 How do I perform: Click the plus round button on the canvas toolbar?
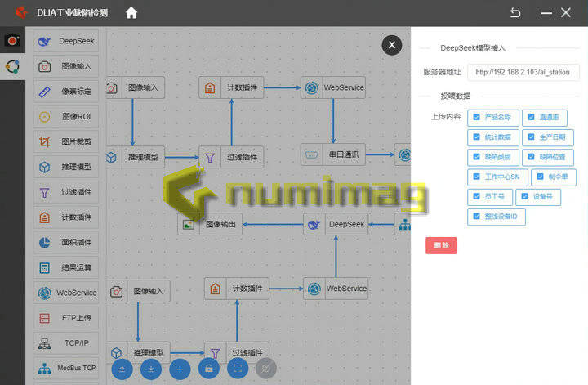(x=180, y=369)
